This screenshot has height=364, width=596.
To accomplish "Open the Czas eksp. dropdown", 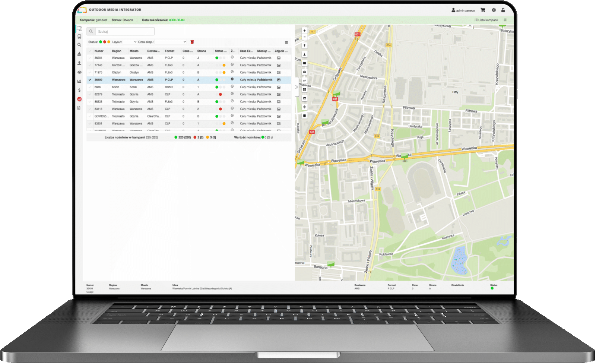I will point(171,42).
